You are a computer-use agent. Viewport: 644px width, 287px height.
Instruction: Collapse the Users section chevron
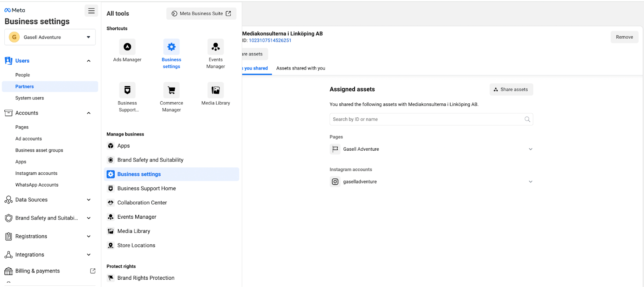(x=89, y=61)
